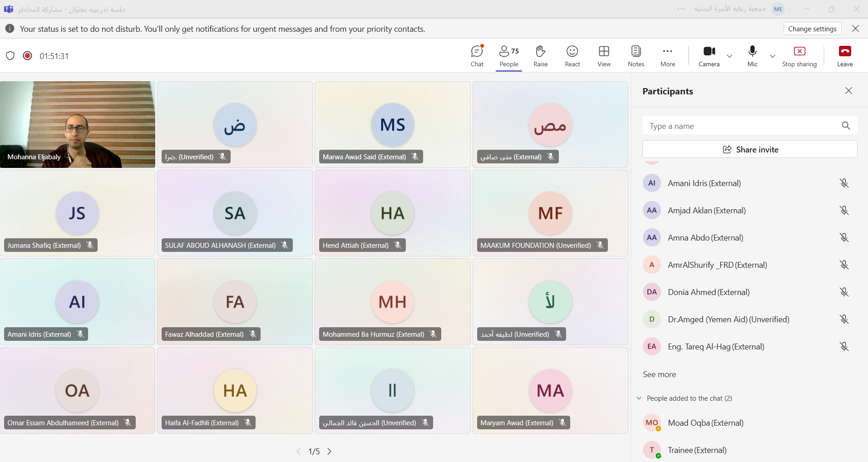The height and width of the screenshot is (462, 868).
Task: Collapse People added to the chat section
Action: click(x=639, y=398)
